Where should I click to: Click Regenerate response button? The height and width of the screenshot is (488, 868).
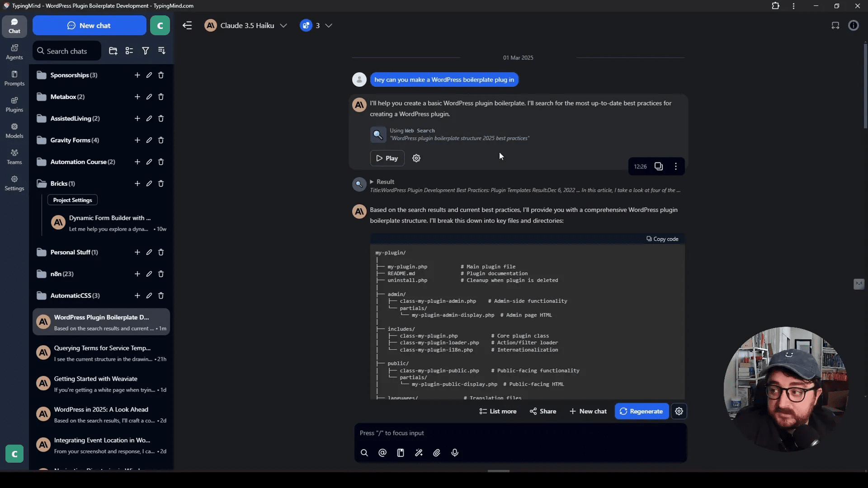click(x=642, y=411)
